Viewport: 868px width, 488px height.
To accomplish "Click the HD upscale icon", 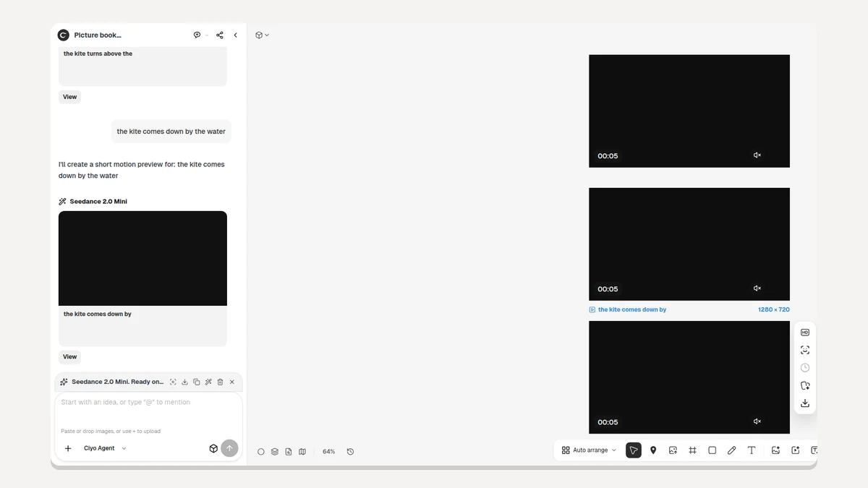I will 805,333.
